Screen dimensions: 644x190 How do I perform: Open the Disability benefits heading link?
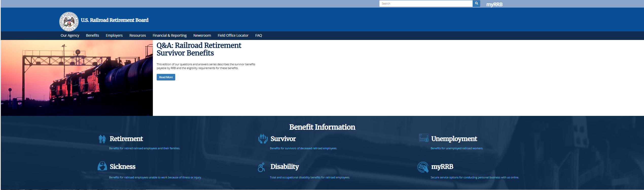click(x=285, y=167)
